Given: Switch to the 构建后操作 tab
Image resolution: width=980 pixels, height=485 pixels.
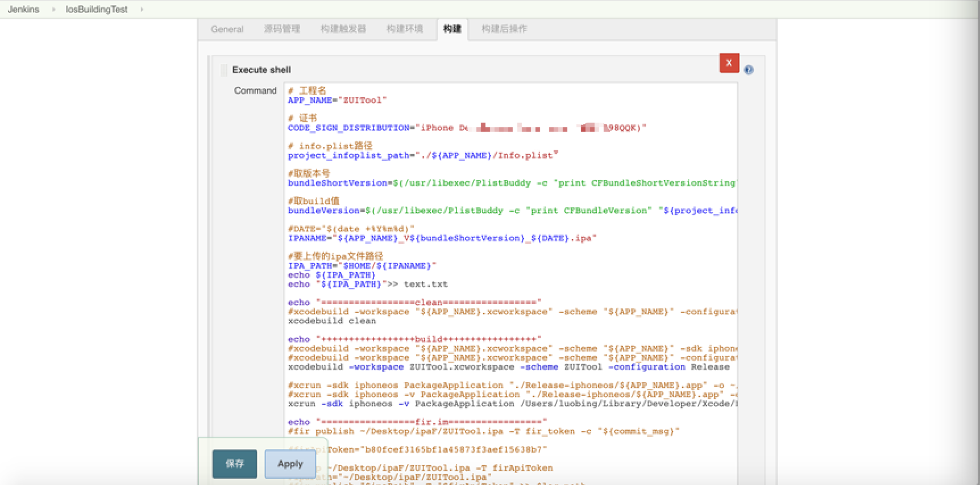Looking at the screenshot, I should click(x=504, y=29).
